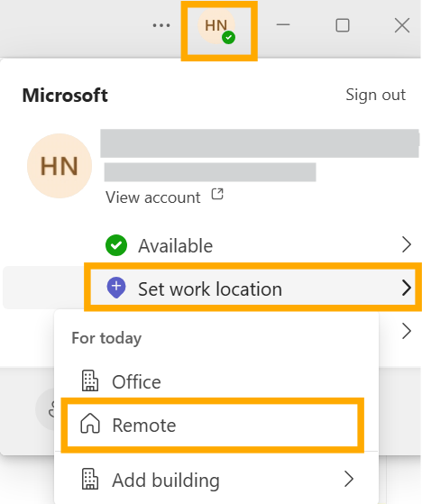This screenshot has width=422, height=504.
Task: Maximize the Teams window
Action: click(343, 25)
